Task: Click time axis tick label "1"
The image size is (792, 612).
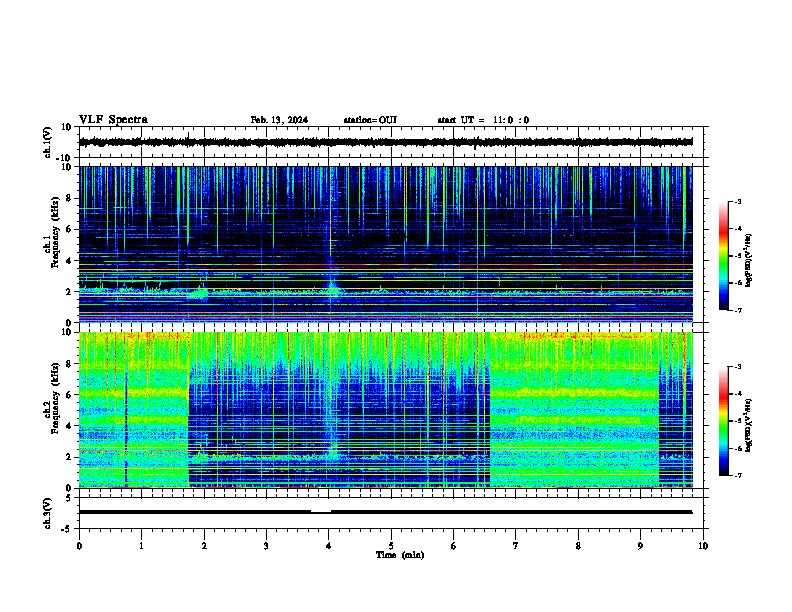Action: pyautogui.click(x=141, y=546)
